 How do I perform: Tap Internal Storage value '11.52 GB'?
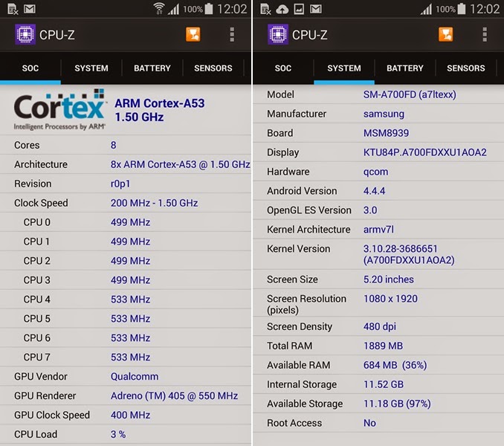(x=383, y=384)
